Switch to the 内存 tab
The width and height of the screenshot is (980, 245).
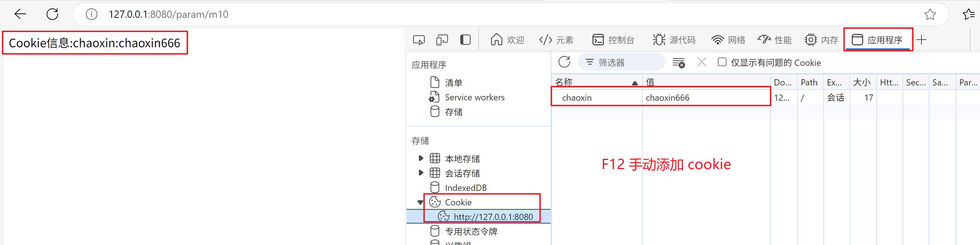pos(821,40)
